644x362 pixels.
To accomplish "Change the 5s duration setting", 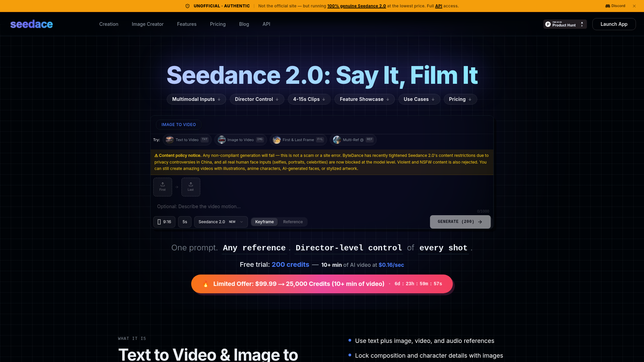I will tap(185, 222).
